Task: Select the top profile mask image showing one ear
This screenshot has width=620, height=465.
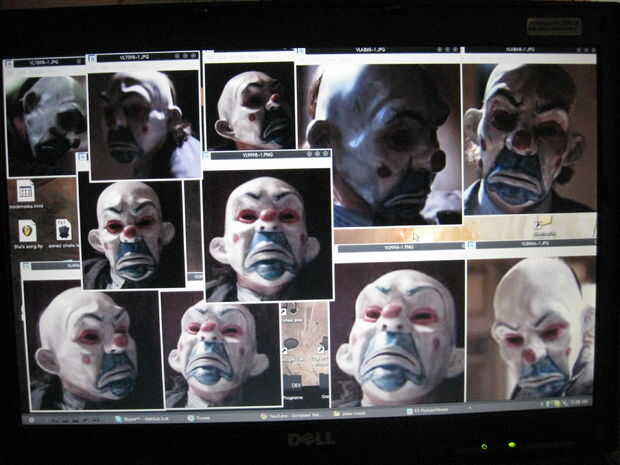Action: coord(250,106)
